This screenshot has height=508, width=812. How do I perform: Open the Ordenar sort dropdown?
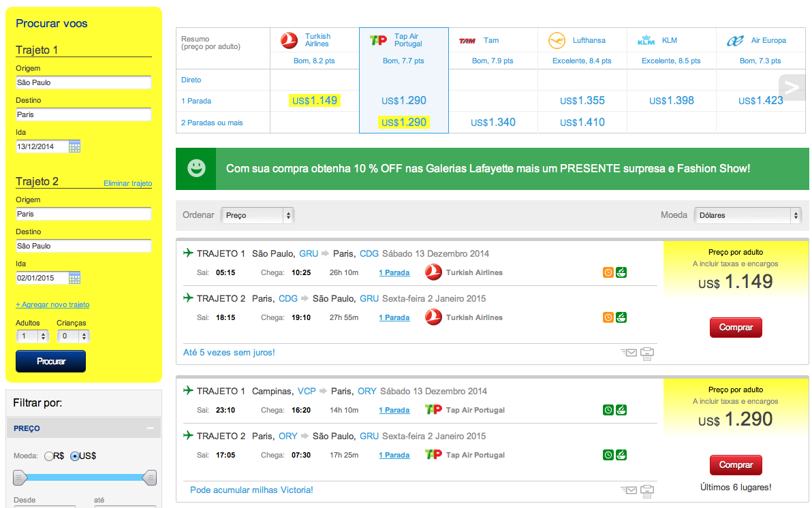pos(257,215)
